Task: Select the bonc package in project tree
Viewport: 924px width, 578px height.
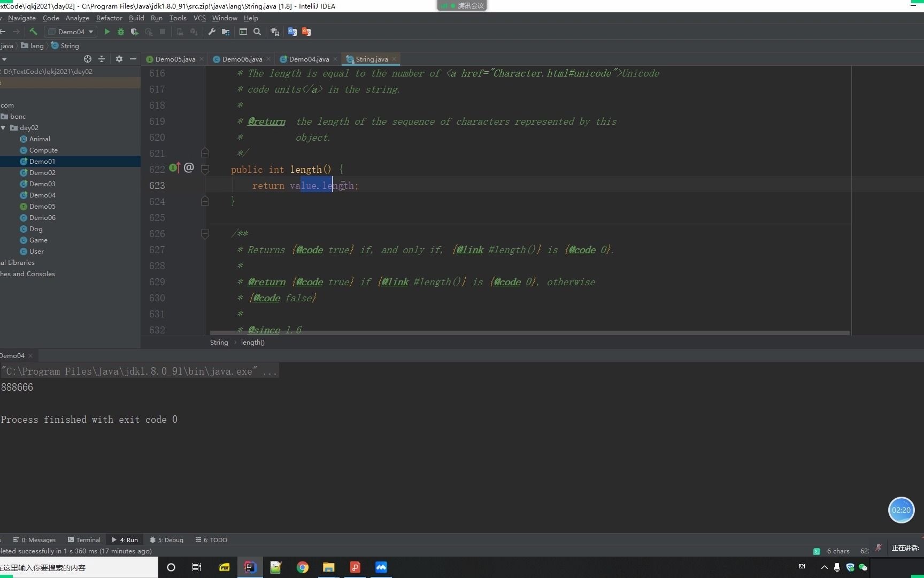Action: 18,117
